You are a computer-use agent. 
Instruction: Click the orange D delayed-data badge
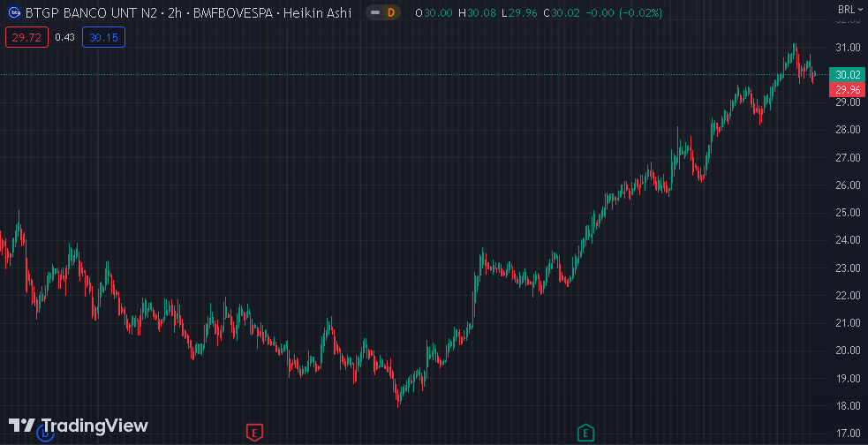[x=390, y=13]
